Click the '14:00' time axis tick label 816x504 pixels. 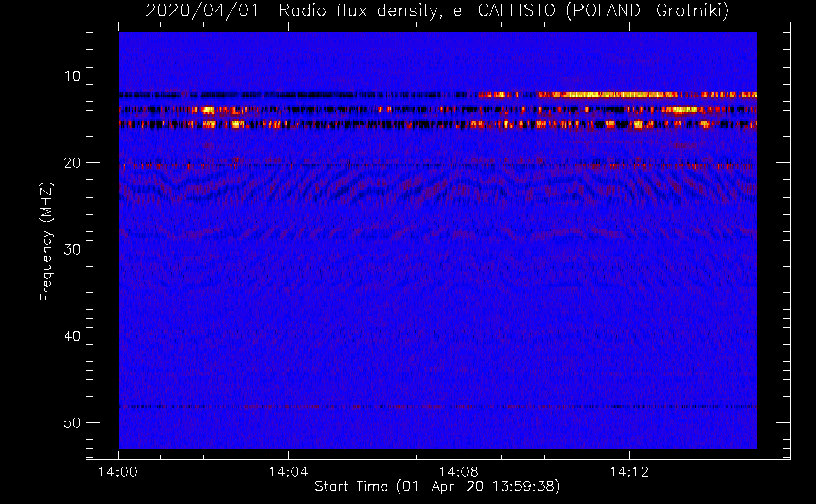tap(118, 472)
